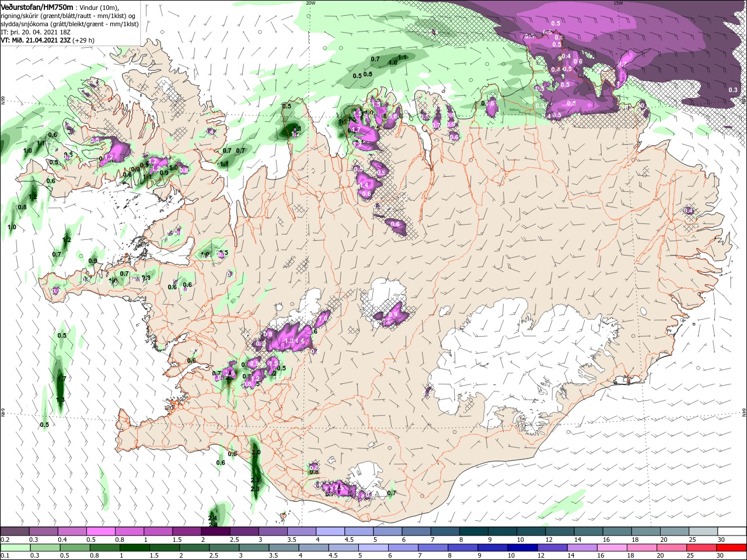Click the 2.0 rainfall value off the south coast

(256, 452)
